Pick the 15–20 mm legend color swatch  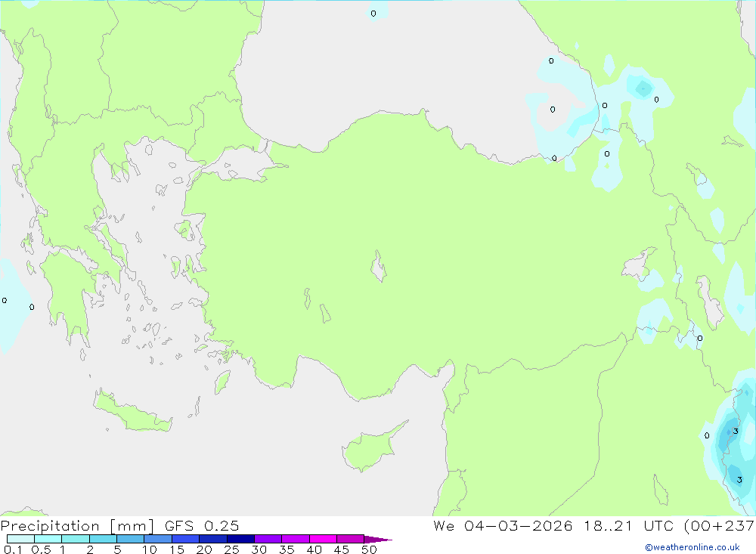186,539
